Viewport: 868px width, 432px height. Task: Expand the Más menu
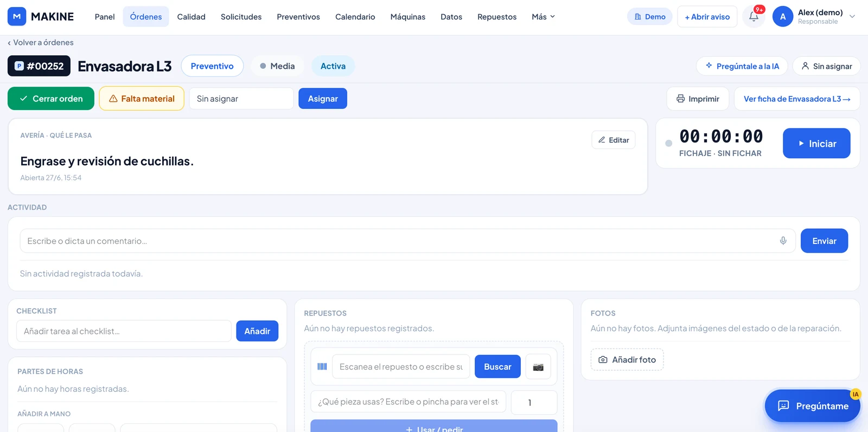click(543, 17)
